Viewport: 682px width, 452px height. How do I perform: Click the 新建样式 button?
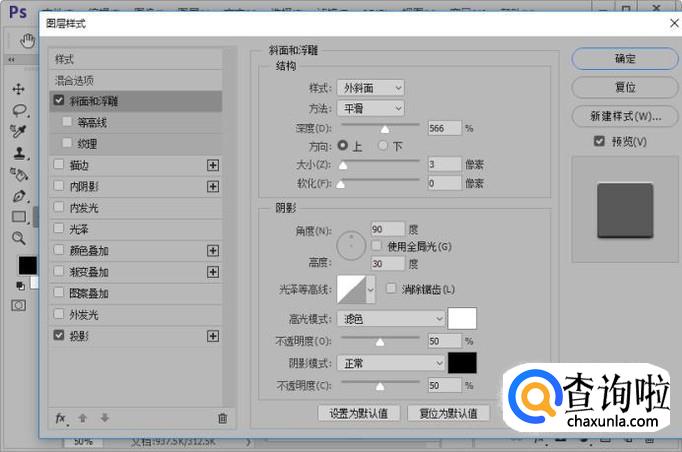point(625,115)
